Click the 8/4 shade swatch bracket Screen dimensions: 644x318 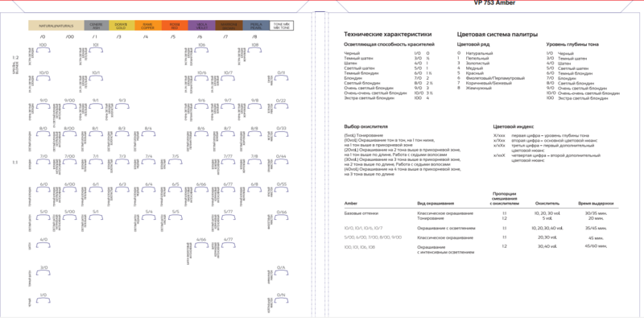point(148,134)
